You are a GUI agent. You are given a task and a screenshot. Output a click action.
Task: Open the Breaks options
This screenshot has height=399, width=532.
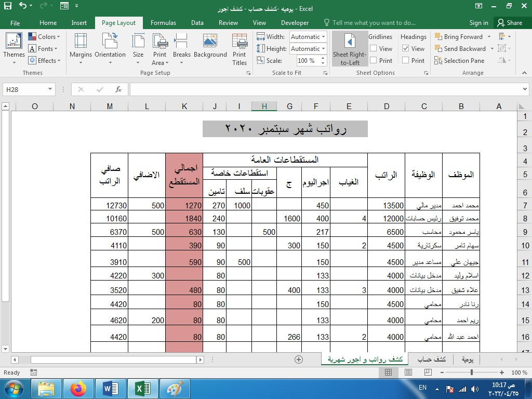(181, 48)
